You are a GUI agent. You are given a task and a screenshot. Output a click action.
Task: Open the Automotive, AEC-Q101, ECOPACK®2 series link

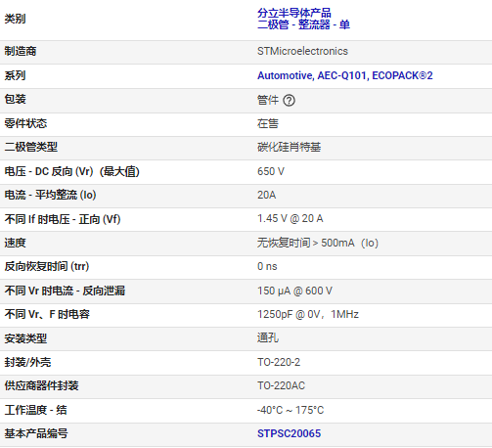click(x=345, y=75)
